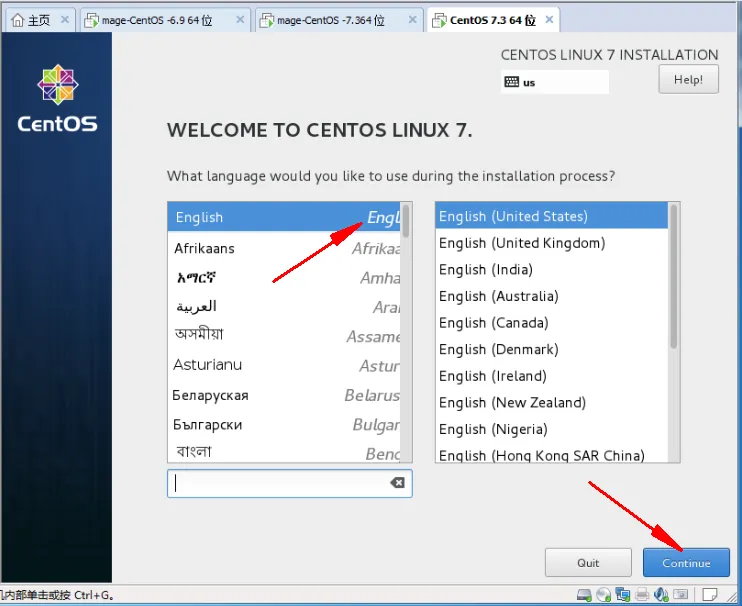The image size is (742, 606).
Task: Click the message log note icon
Action: [710, 594]
